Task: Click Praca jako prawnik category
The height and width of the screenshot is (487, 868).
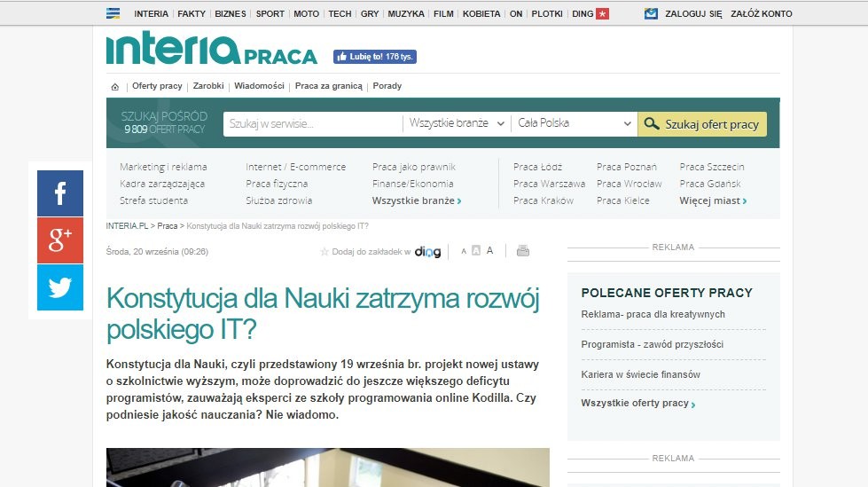Action: (x=413, y=167)
